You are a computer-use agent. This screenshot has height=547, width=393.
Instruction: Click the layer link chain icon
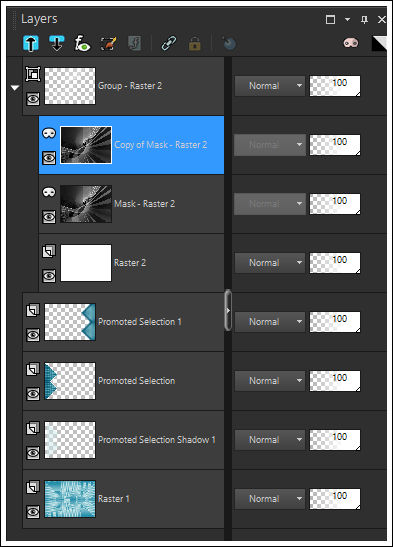[169, 44]
